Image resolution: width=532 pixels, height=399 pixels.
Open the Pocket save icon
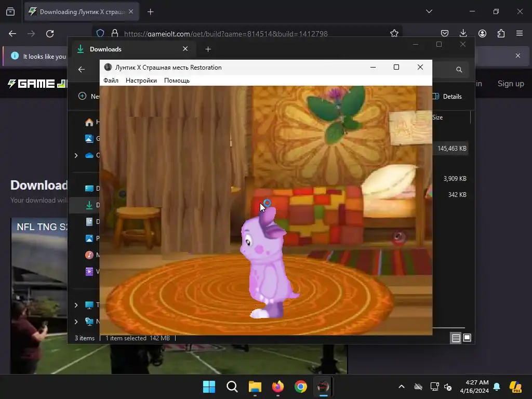pyautogui.click(x=445, y=33)
